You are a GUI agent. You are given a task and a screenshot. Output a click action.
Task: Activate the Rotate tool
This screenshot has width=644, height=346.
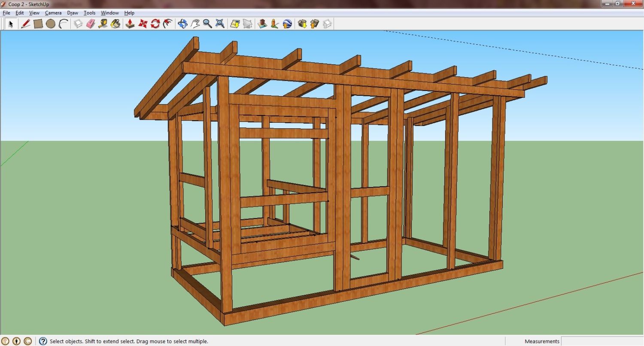click(x=155, y=24)
